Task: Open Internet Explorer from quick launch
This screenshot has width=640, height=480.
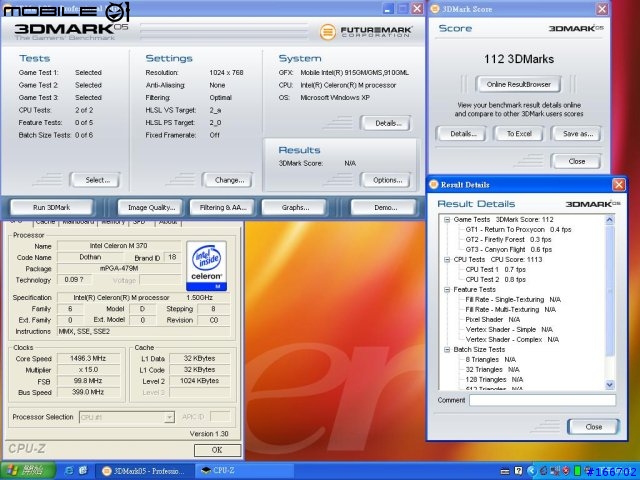Action: pos(69,470)
